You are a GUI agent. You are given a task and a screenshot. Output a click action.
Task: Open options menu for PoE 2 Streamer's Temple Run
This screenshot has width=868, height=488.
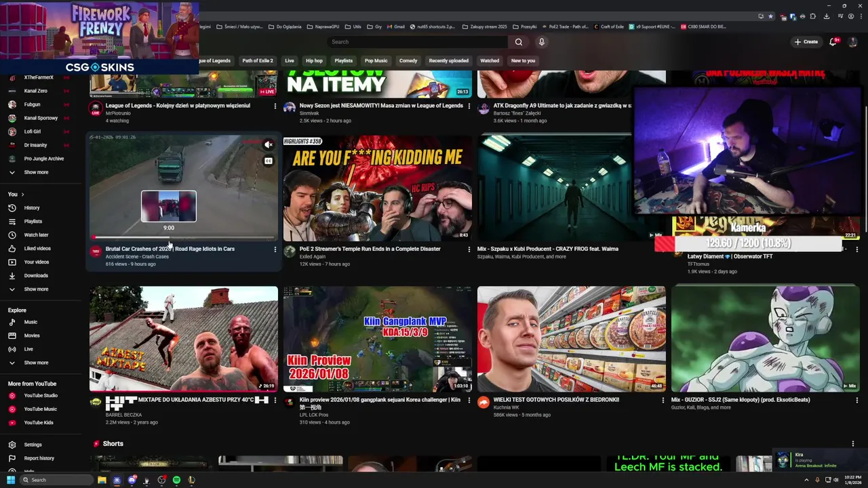(469, 249)
